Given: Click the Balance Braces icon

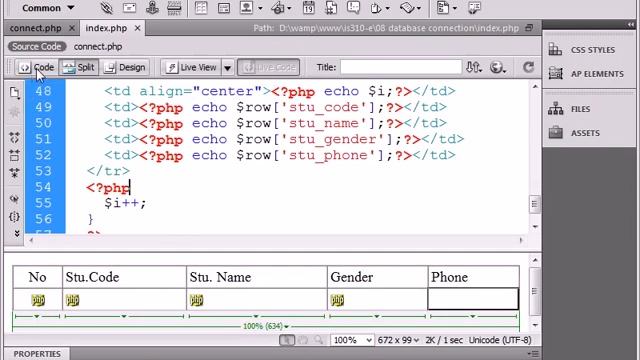Looking at the screenshot, I should pyautogui.click(x=14, y=217).
